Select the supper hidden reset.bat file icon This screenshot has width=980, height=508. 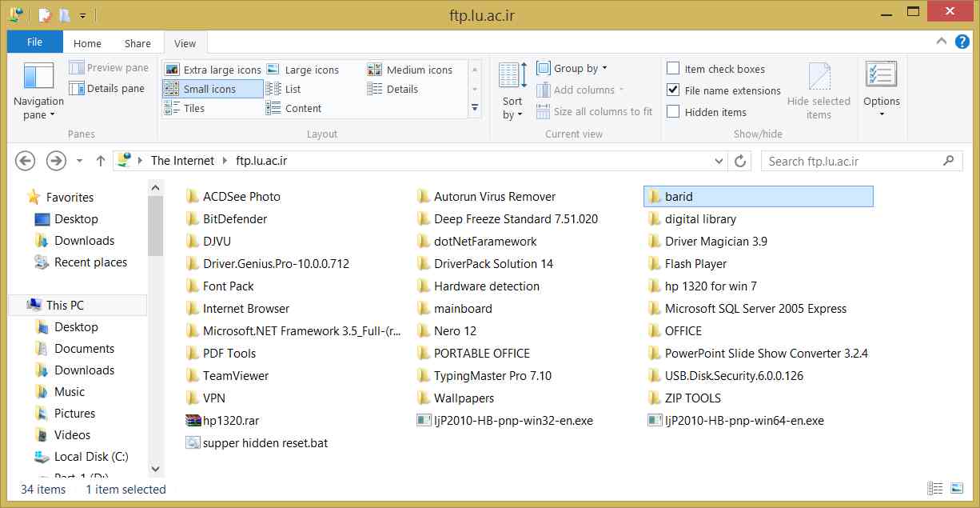pyautogui.click(x=193, y=443)
